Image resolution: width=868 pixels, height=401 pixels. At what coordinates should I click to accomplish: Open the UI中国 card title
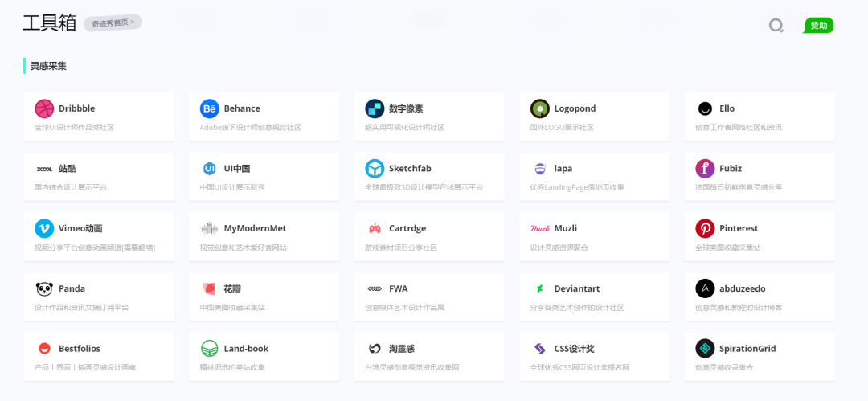(237, 169)
